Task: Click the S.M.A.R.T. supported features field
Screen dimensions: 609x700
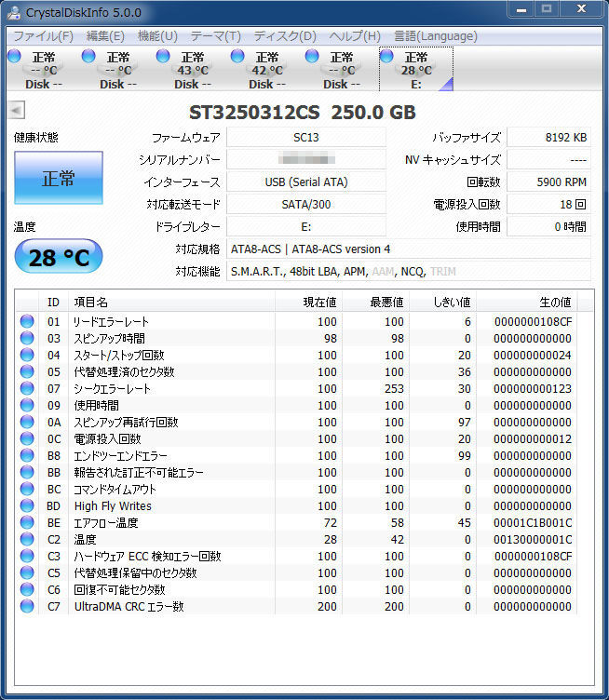Action: 409,271
